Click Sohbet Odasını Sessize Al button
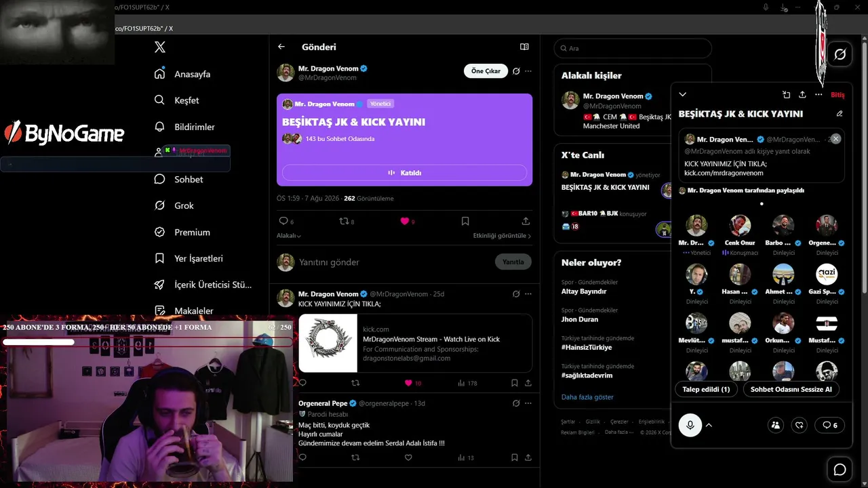 (x=791, y=389)
